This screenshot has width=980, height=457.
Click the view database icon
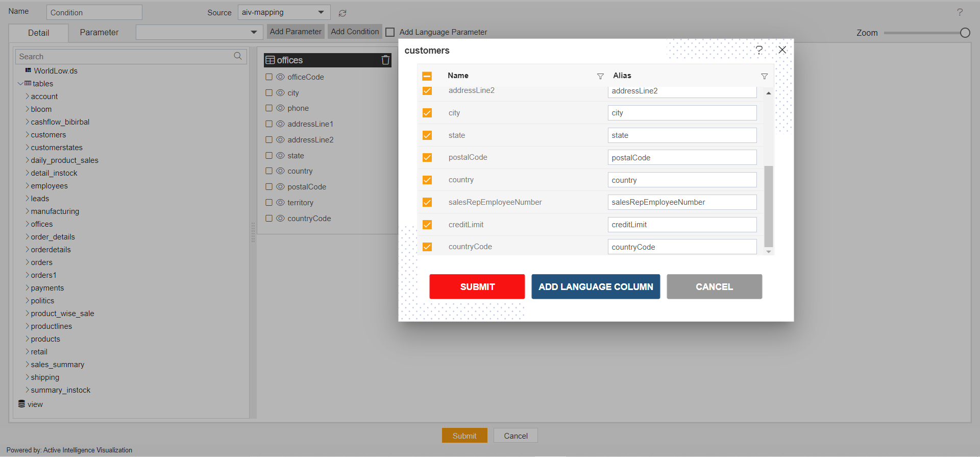point(21,404)
